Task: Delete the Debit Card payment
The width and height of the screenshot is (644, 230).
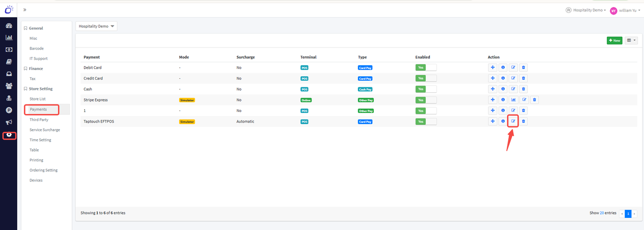Action: coord(523,67)
